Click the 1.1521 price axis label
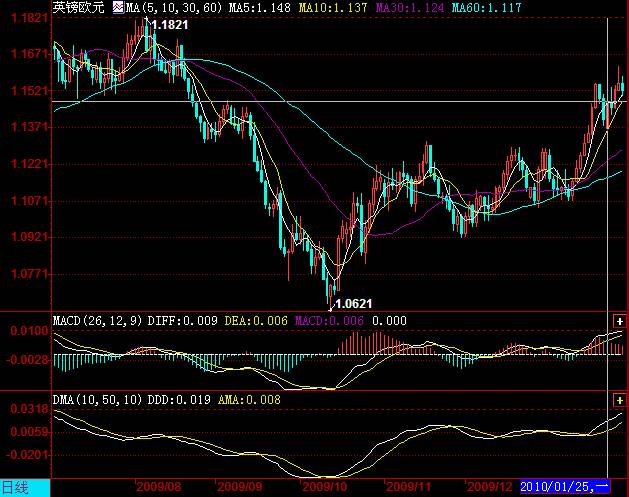 point(29,91)
